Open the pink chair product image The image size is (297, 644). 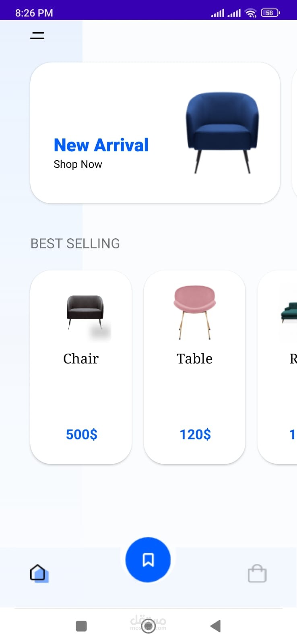195,312
